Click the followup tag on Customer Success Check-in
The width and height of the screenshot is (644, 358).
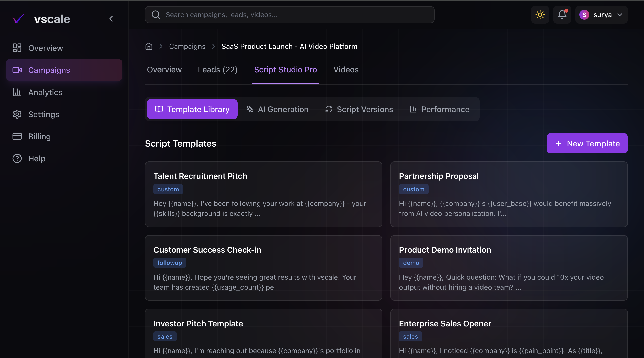point(170,262)
